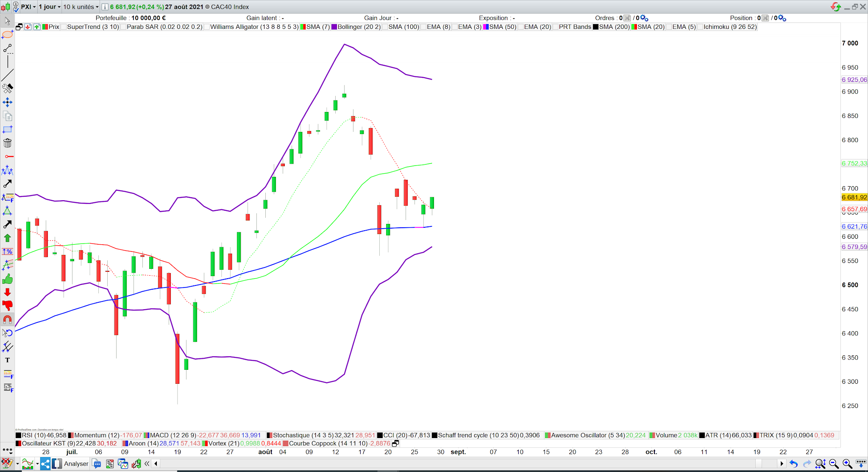Enable the PRT Bands checkbox
This screenshot has height=472, width=868.
tap(555, 27)
